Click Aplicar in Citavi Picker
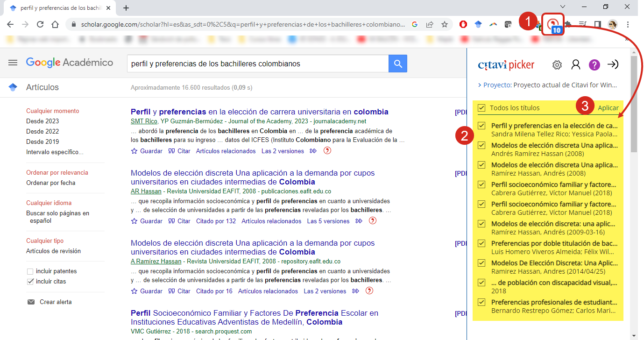This screenshot has height=340, width=644. 608,108
